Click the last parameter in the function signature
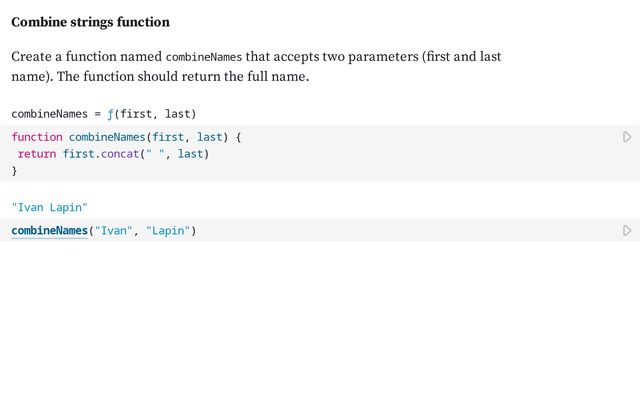640x400 pixels. point(210,137)
